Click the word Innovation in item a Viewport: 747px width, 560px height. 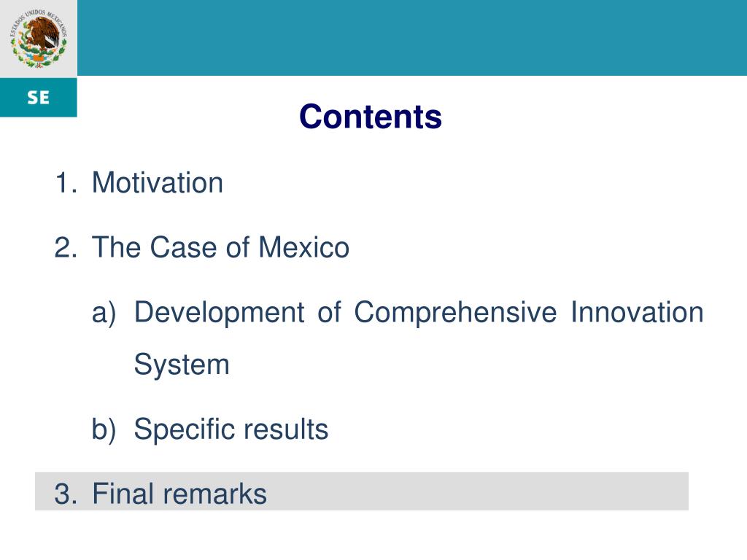[637, 313]
